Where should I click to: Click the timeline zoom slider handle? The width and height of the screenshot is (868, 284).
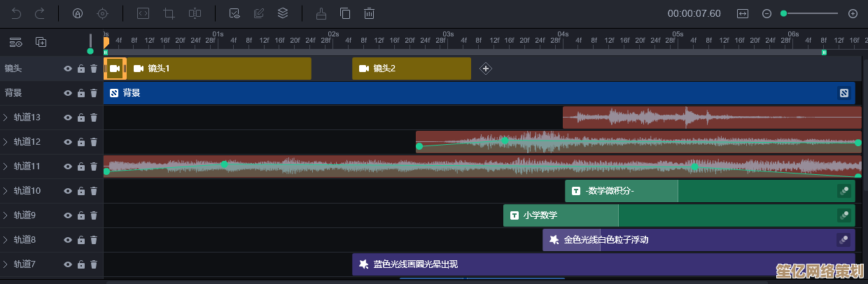coord(783,13)
